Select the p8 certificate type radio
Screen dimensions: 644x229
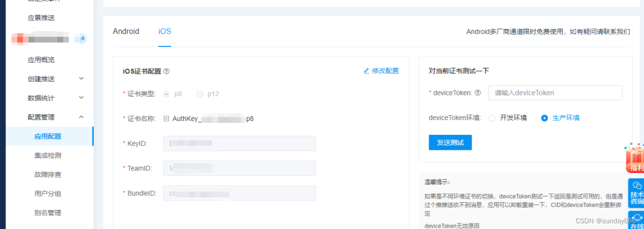(x=166, y=94)
